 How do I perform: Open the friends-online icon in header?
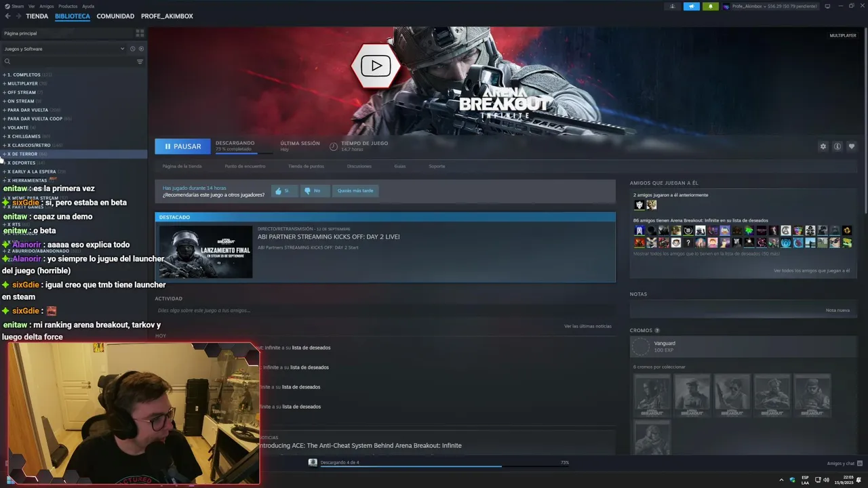pyautogui.click(x=673, y=6)
